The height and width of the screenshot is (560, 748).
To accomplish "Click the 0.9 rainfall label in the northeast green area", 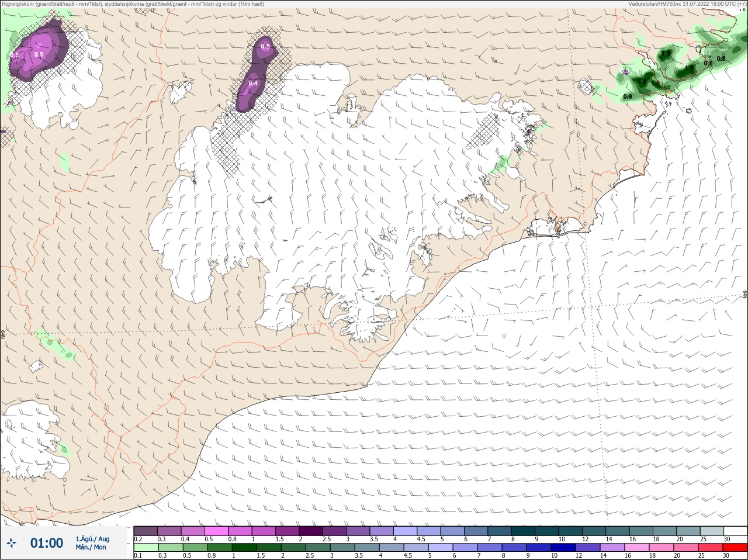I will coord(628,96).
